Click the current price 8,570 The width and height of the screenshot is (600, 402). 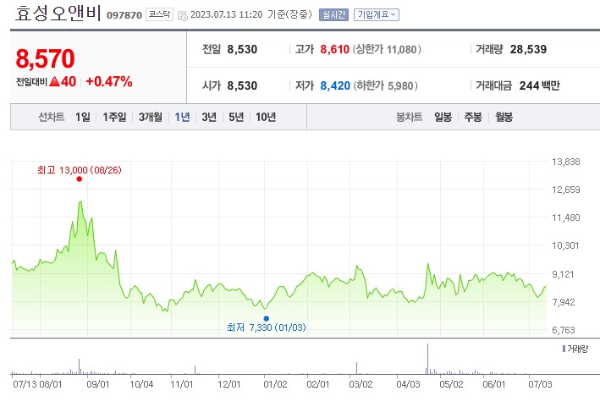[x=45, y=59]
